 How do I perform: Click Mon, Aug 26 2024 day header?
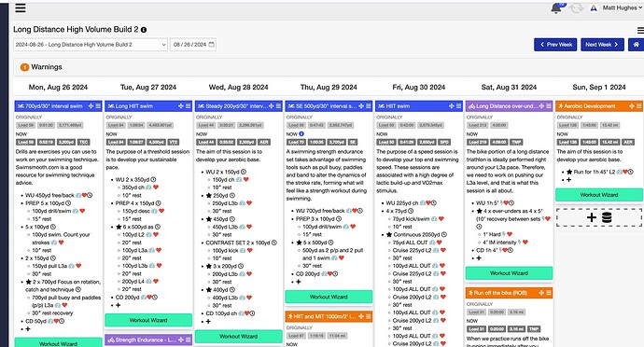coord(58,87)
